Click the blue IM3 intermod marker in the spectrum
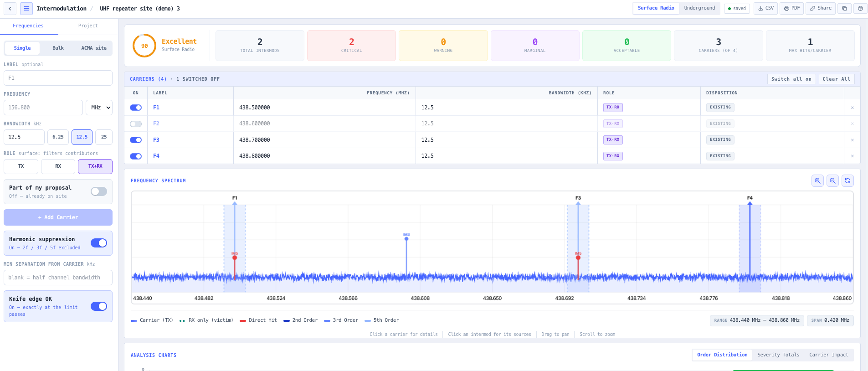 click(406, 238)
